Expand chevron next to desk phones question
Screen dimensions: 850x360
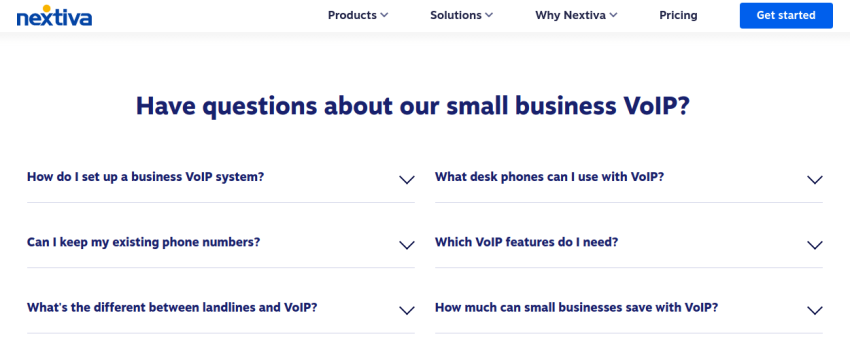point(815,179)
